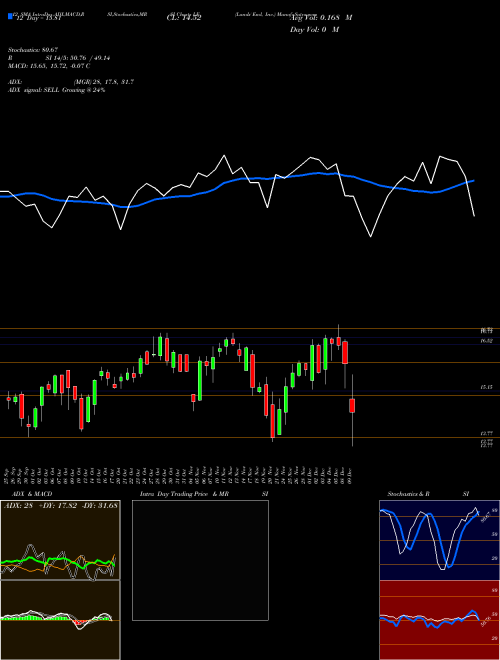The height and width of the screenshot is (660, 500).
Task: Click the empty intraday trading price panel
Action: pos(200,560)
